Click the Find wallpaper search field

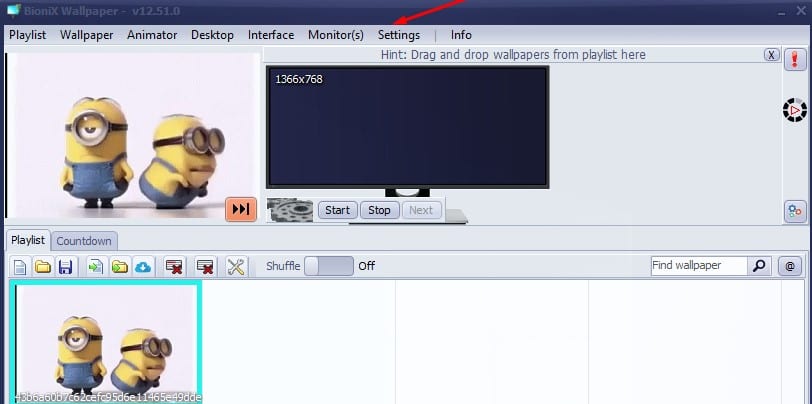[699, 266]
